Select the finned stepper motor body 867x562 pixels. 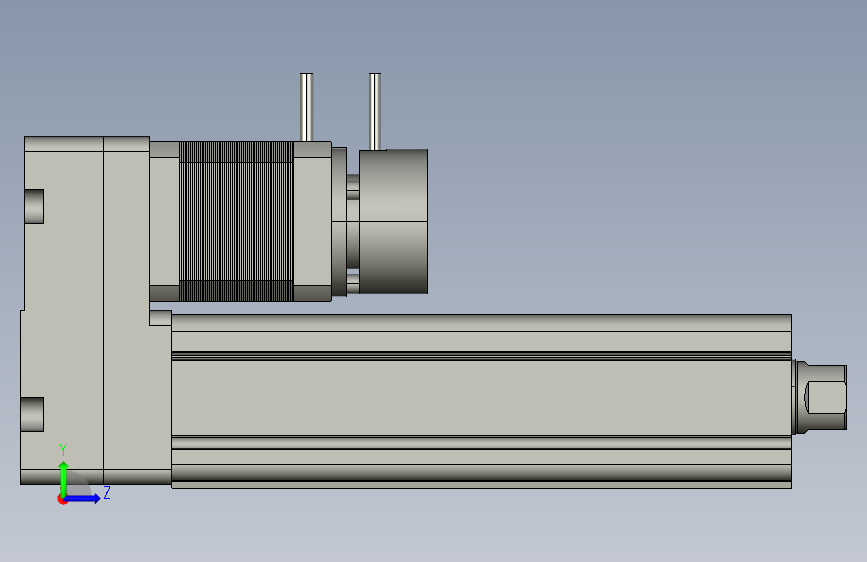(236, 221)
